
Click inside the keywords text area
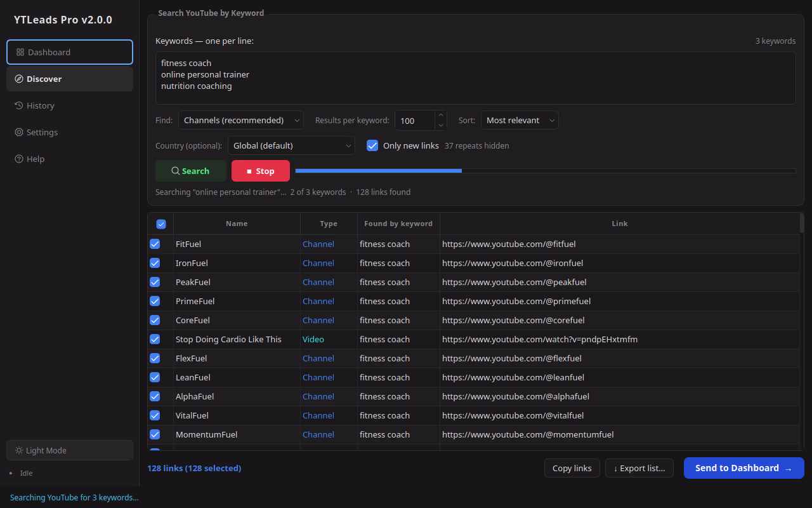[x=475, y=78]
